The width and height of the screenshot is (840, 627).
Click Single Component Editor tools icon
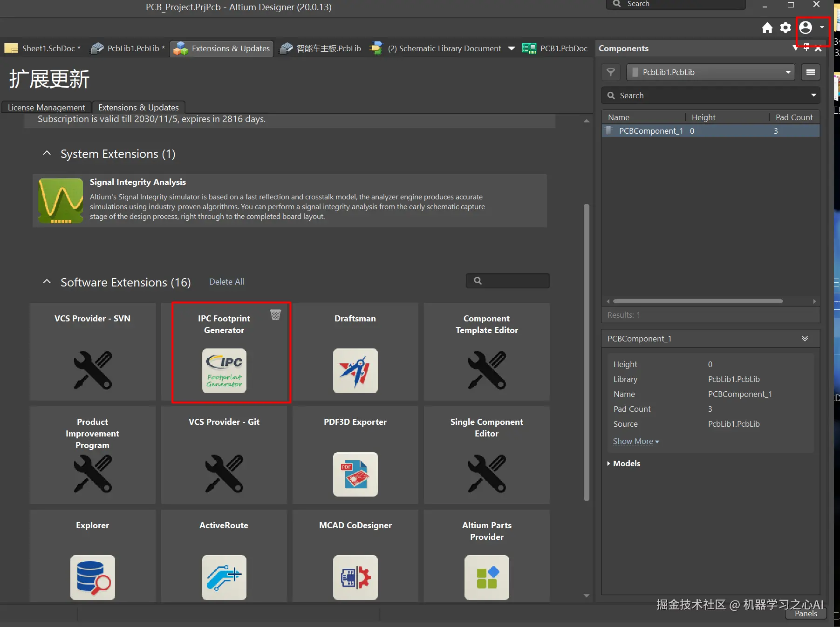coord(487,474)
